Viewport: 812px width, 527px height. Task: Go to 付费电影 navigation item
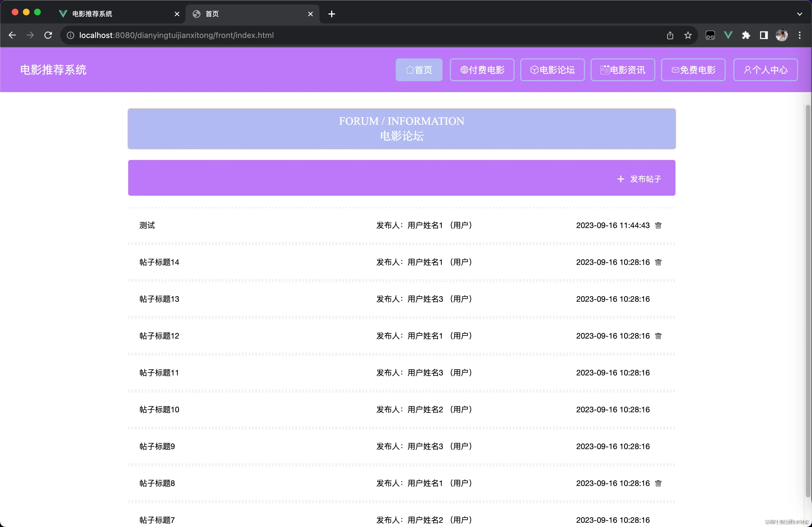[x=482, y=70]
